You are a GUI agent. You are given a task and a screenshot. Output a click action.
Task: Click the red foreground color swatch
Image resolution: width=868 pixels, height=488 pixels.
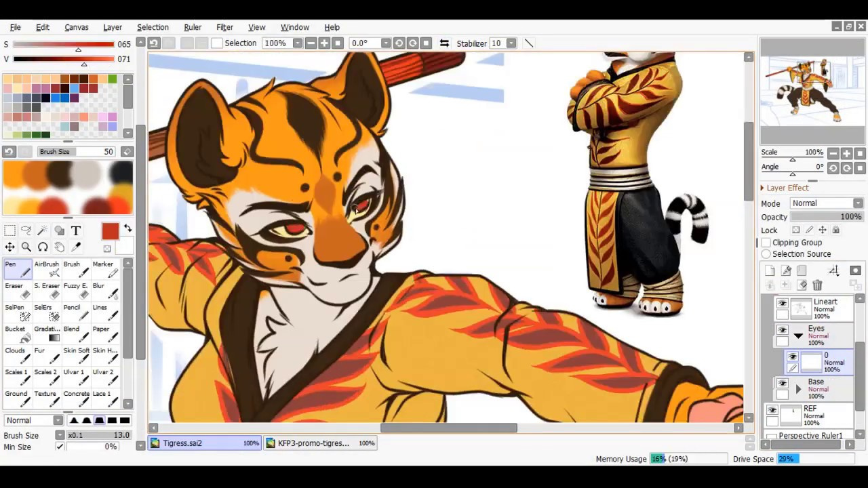coord(110,232)
